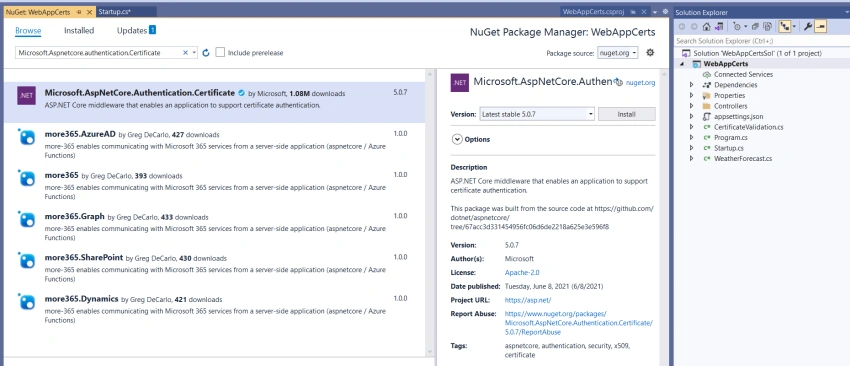This screenshot has width=850, height=366.
Task: Expand the Dependencies node
Action: (x=691, y=85)
